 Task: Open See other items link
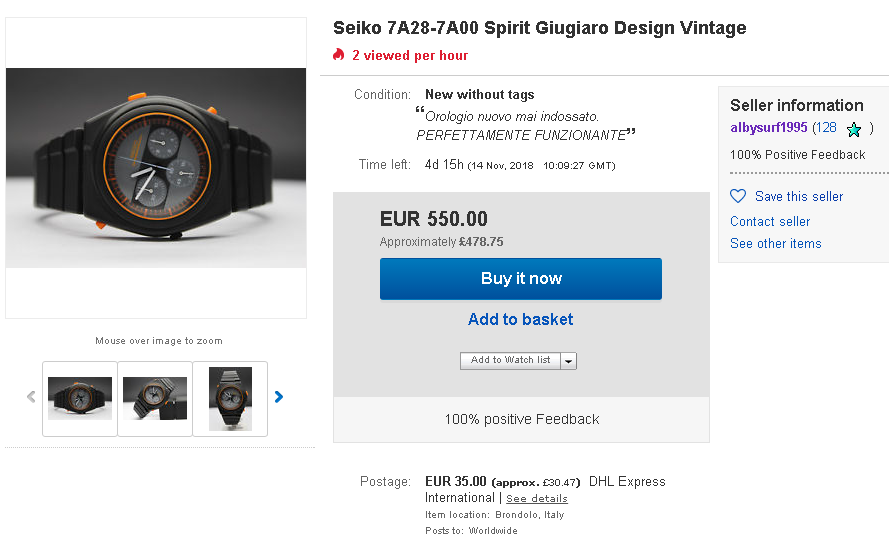[775, 243]
